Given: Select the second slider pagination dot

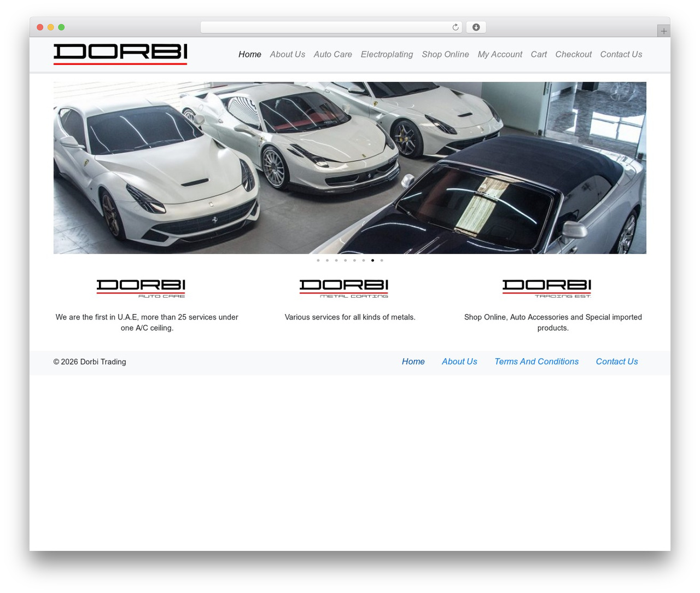Looking at the screenshot, I should click(327, 260).
